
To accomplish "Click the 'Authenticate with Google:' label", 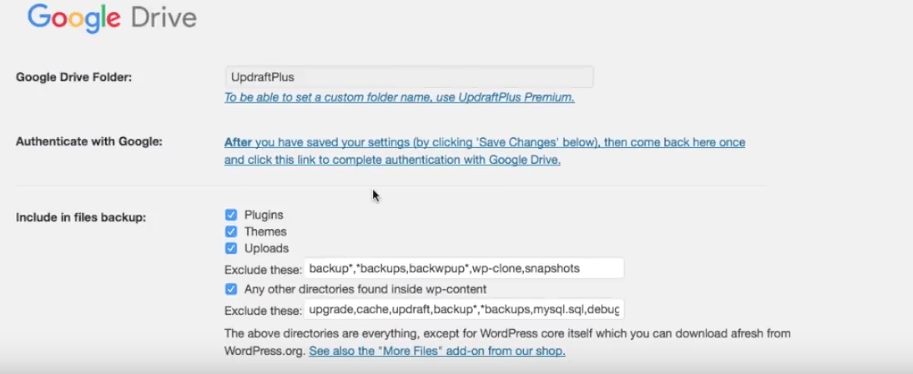I will (89, 142).
